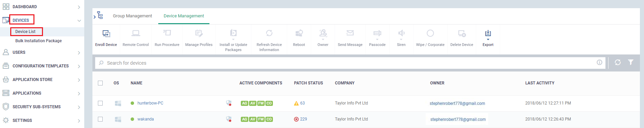Tick the checkbox for hunterbow-PC

coord(100,103)
